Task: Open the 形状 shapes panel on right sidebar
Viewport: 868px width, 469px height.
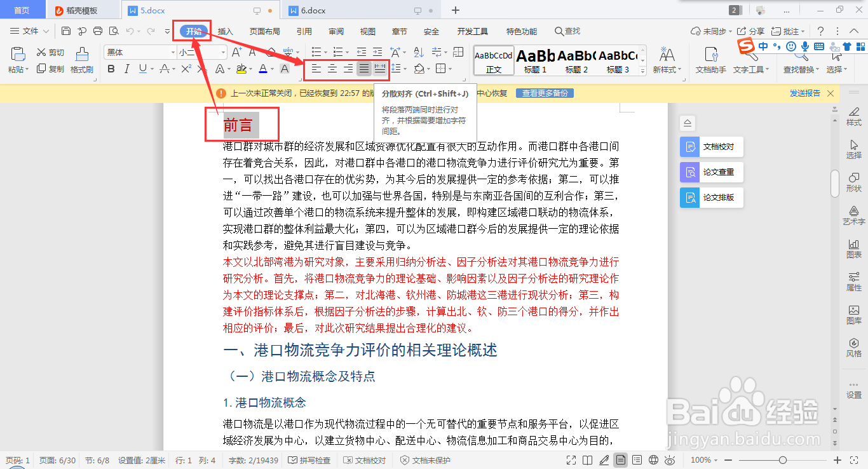Action: 854,183
